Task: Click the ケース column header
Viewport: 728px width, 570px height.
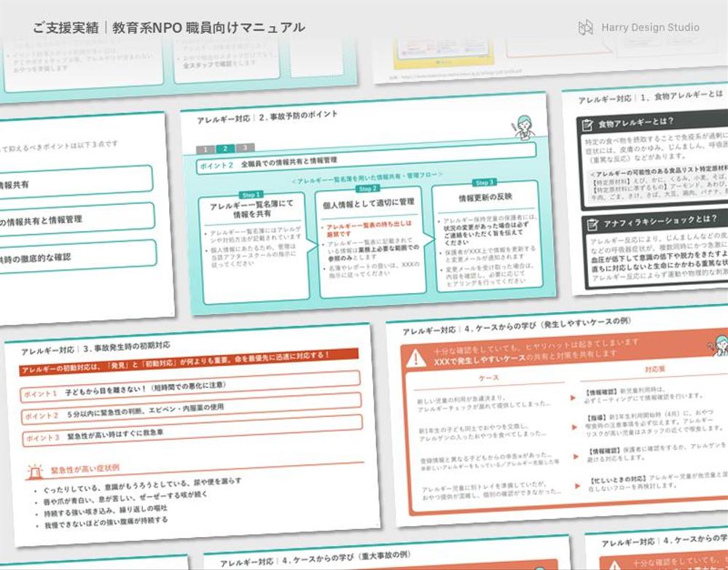Action: pos(489,378)
